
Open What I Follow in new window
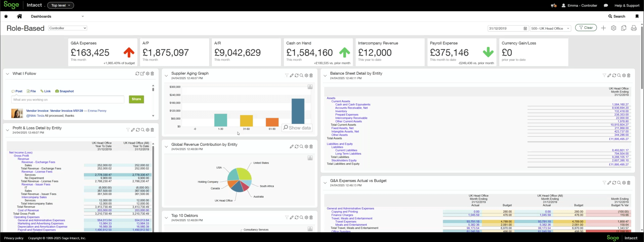pyautogui.click(x=142, y=73)
